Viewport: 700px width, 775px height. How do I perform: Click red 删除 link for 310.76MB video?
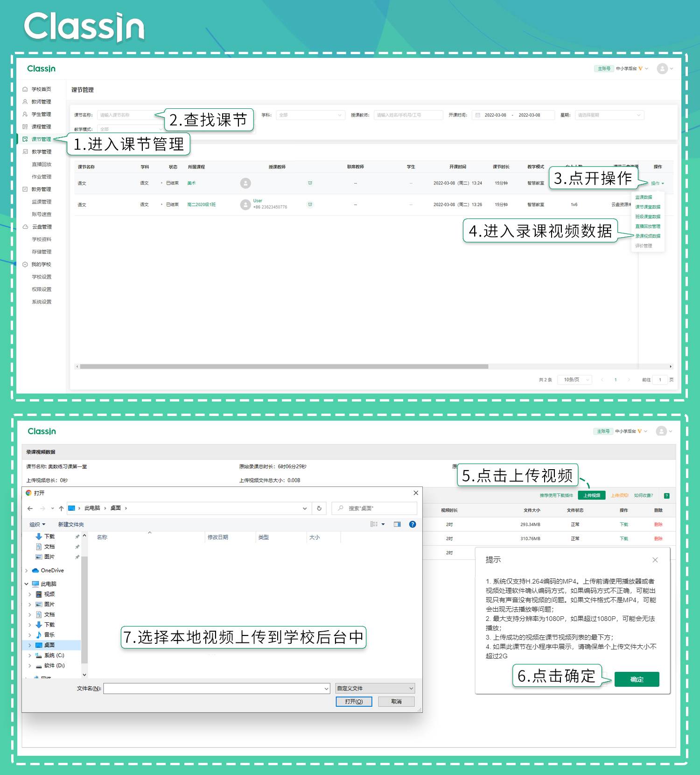coord(658,539)
